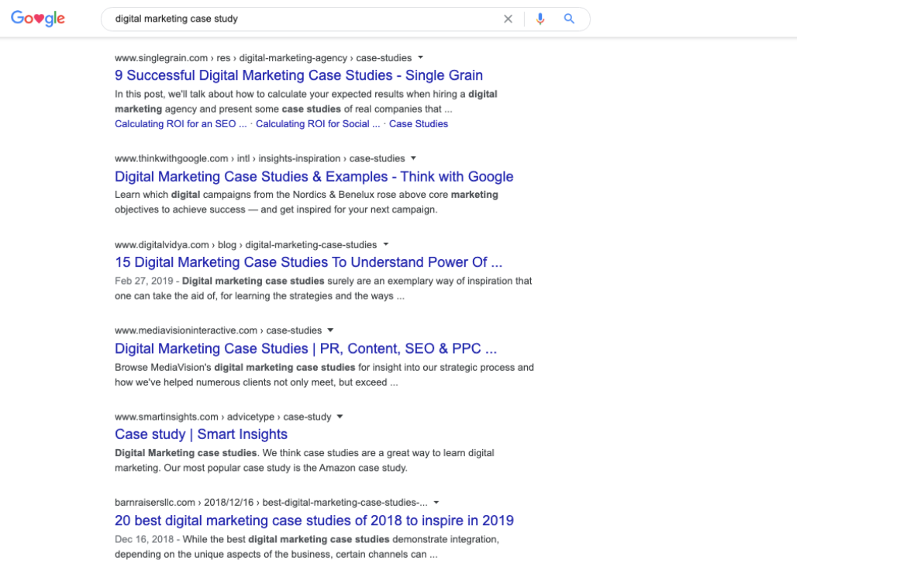This screenshot has height=588, width=924.
Task: Activate voice search with the microphone icon
Action: click(540, 18)
